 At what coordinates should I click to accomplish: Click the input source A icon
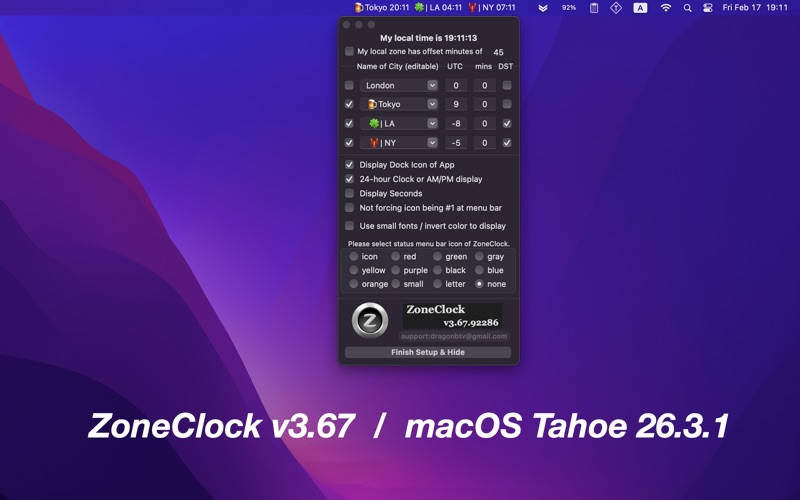(640, 8)
